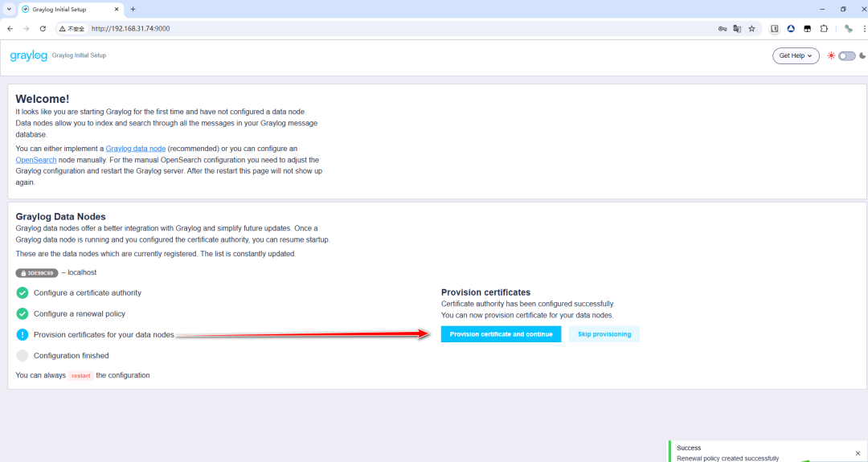
Task: Click the 'Welcome!' heading
Action: pos(42,99)
